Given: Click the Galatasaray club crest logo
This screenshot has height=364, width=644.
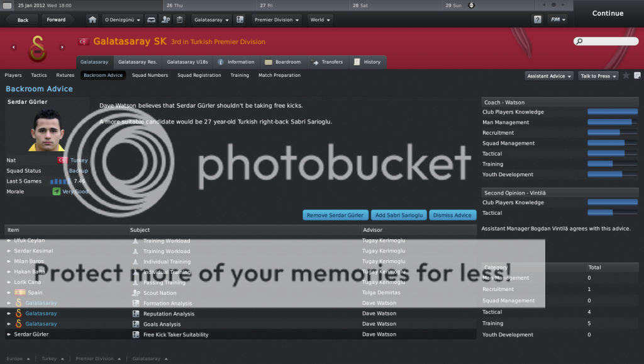Looking at the screenshot, I should pyautogui.click(x=37, y=48).
